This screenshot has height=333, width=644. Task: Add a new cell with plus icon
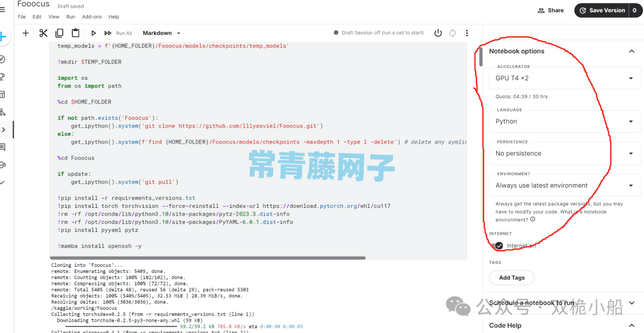(26, 33)
